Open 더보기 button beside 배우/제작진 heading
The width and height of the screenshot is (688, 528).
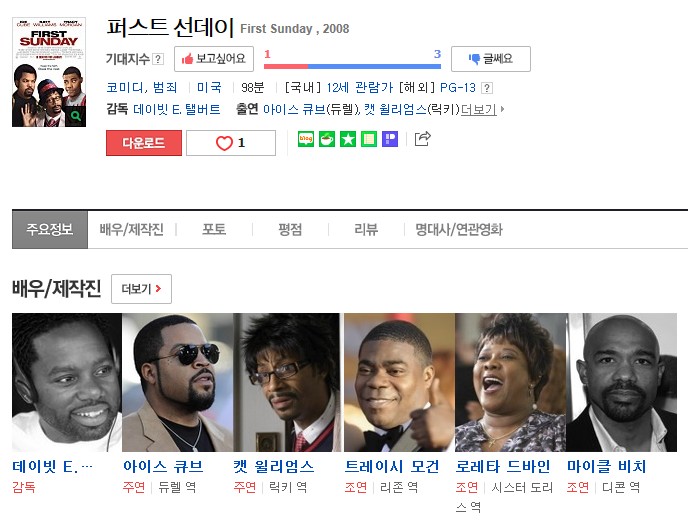point(141,289)
